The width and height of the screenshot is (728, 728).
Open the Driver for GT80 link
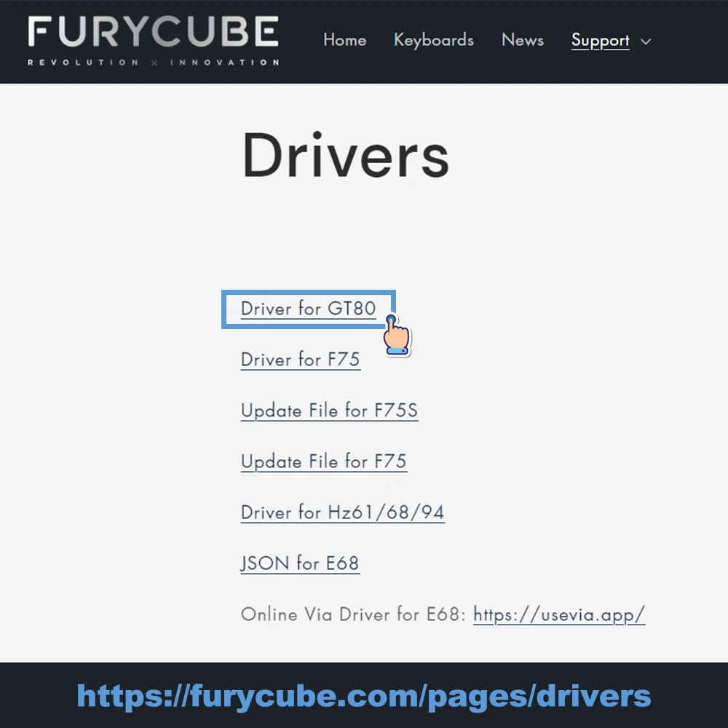(308, 309)
